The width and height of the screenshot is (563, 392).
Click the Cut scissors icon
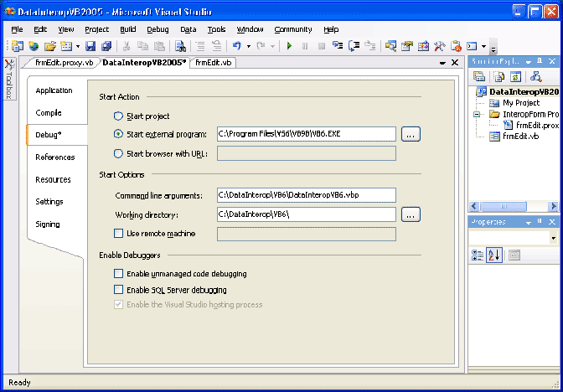(127, 46)
